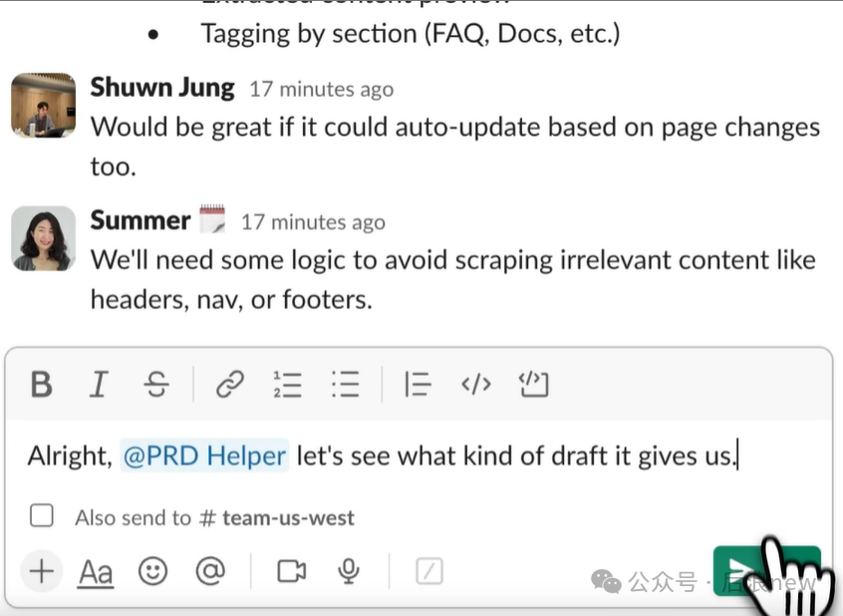
Task: Open Shuwn Jung's profile picture
Action: (43, 106)
